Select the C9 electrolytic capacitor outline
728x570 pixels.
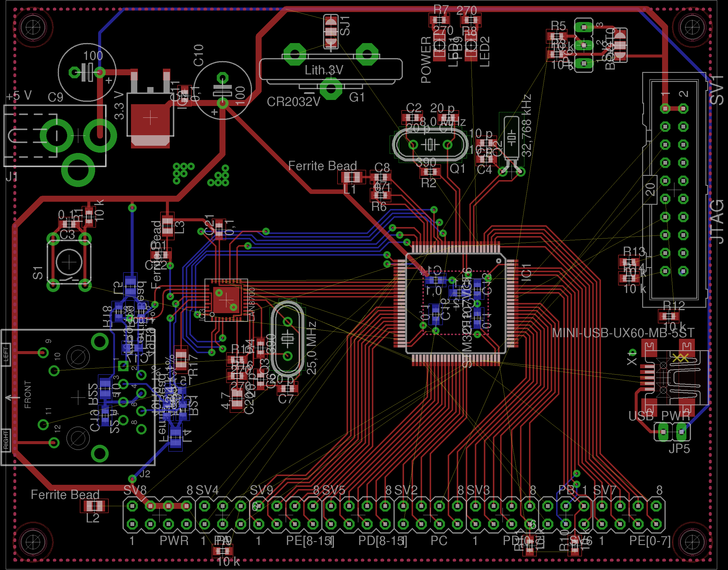(87, 72)
